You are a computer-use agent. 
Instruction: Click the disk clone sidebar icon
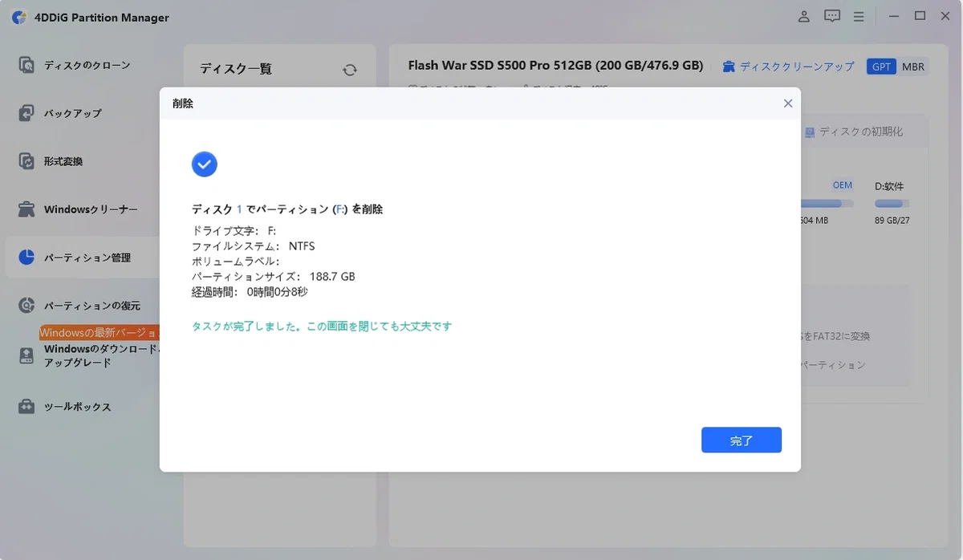26,65
